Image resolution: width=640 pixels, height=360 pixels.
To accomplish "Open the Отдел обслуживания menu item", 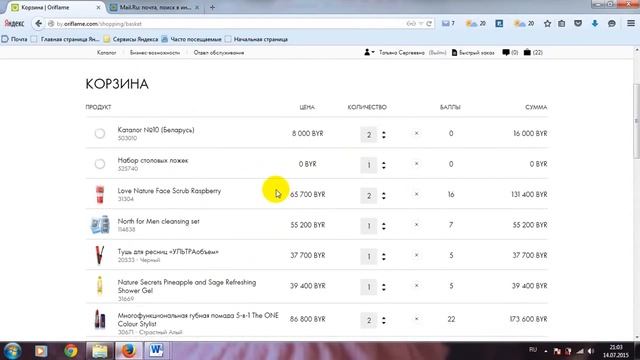I will click(219, 52).
